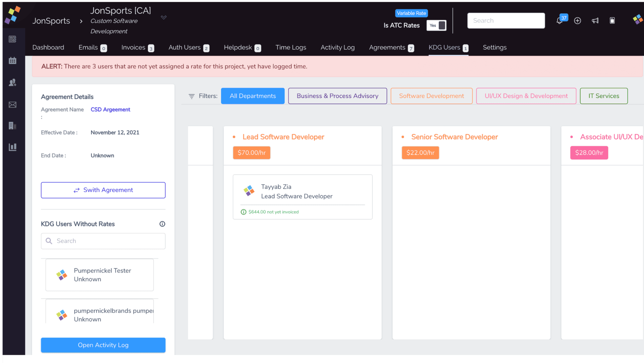Open the users icon in left sidebar

coord(12,83)
